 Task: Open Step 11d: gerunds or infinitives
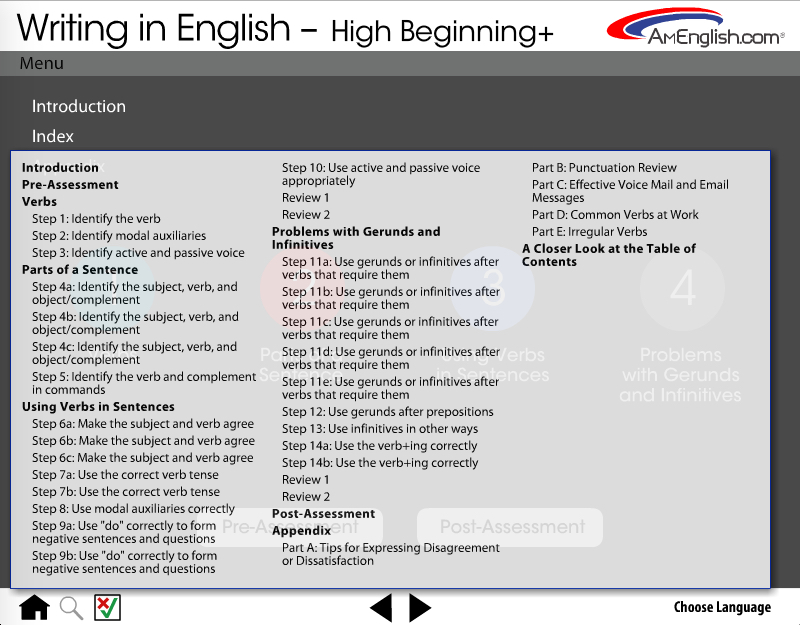pyautogui.click(x=391, y=359)
